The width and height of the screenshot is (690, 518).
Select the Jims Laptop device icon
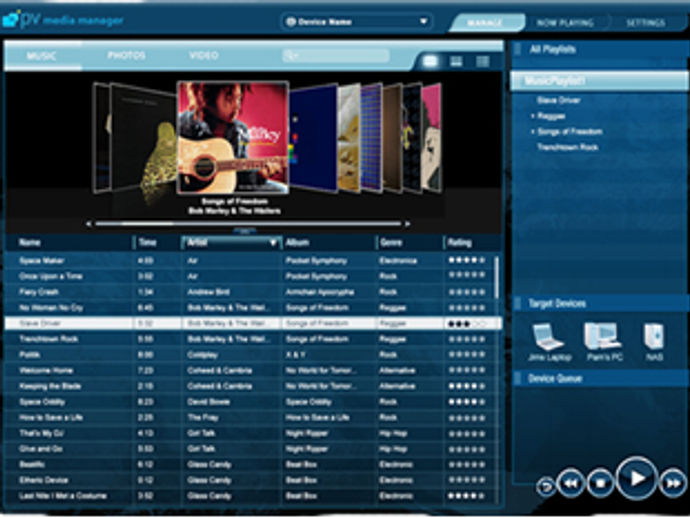click(548, 337)
